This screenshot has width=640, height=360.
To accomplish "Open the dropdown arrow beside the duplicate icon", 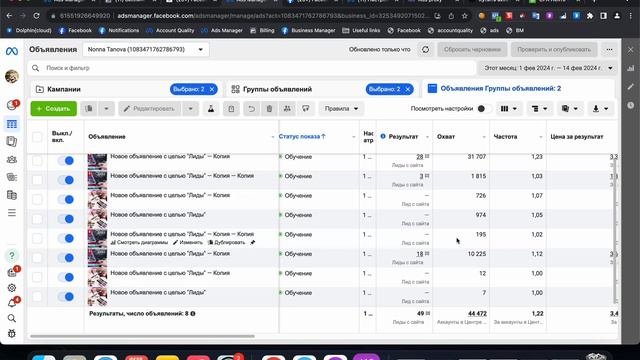I will 106,109.
